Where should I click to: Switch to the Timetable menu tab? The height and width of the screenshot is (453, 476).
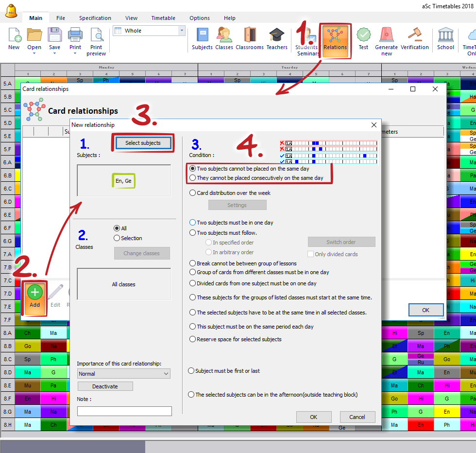tap(163, 18)
